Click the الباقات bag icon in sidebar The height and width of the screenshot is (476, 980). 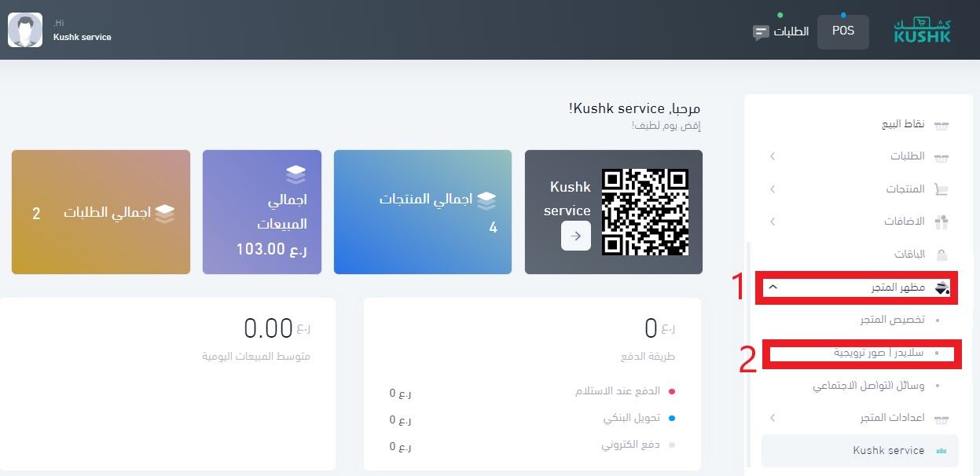942,254
